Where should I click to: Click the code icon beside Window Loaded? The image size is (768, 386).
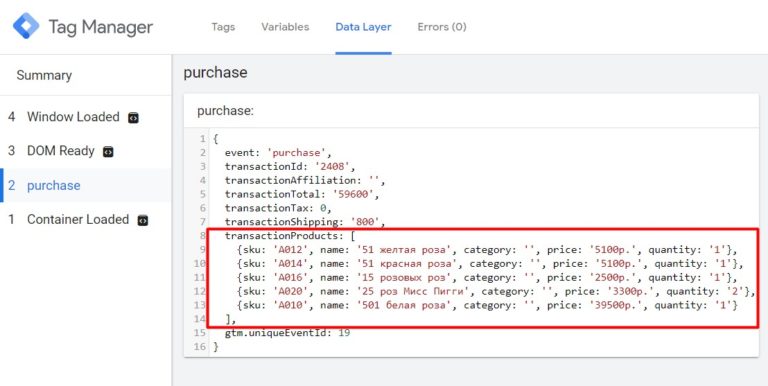coord(133,118)
